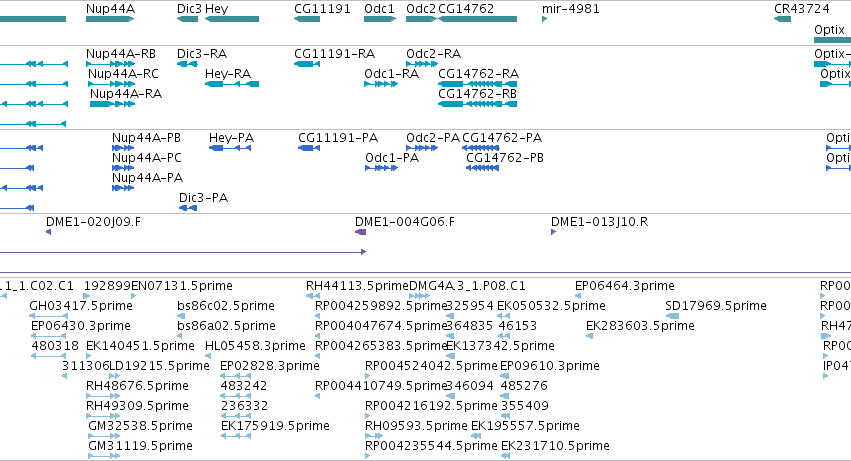Select the CR43724 gene
851x461 pixels.
click(783, 19)
